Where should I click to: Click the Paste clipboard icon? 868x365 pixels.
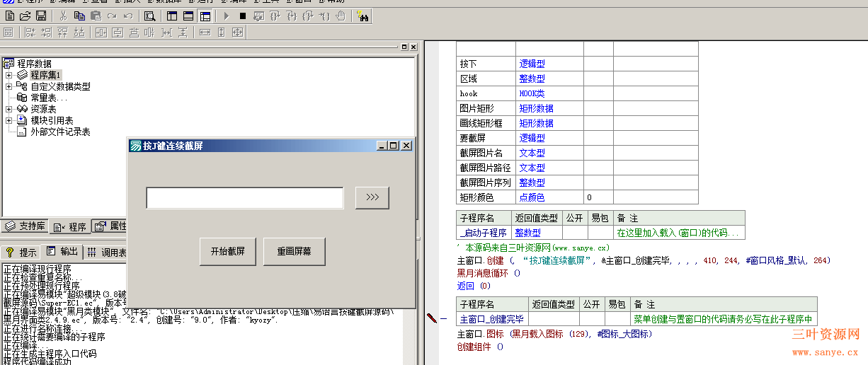pyautogui.click(x=96, y=16)
